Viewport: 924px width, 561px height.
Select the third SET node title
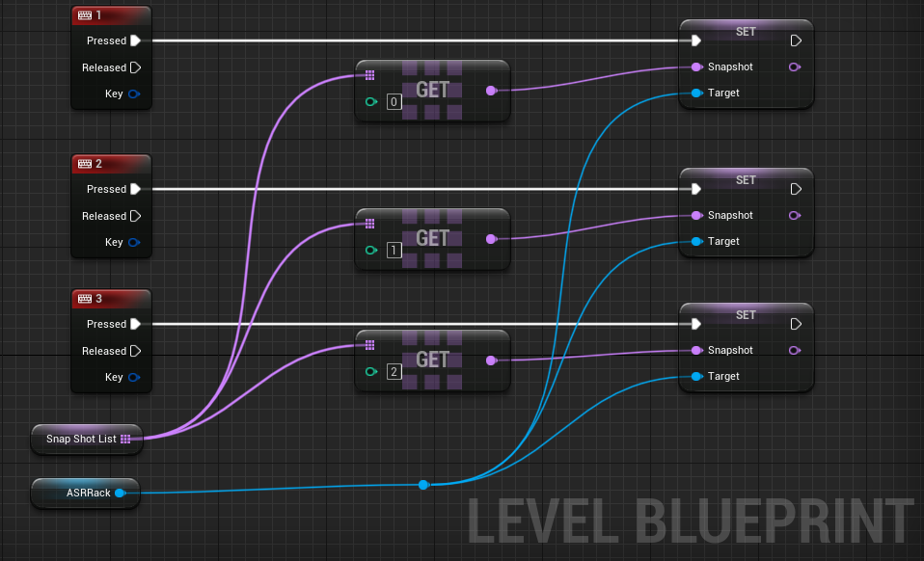point(746,315)
